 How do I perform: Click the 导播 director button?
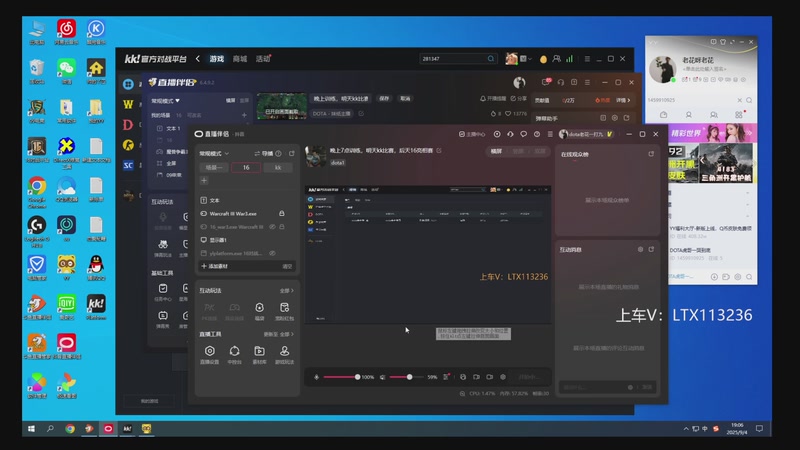[263, 154]
